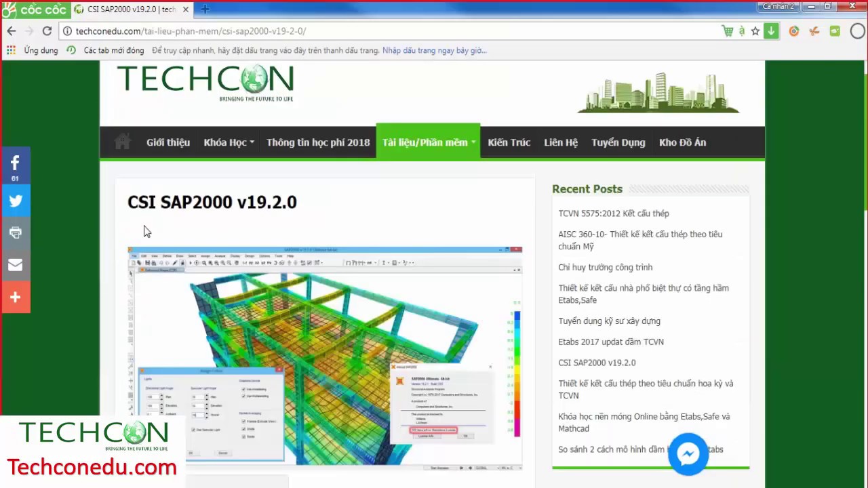
Task: Go to site home via house icon
Action: pyautogui.click(x=122, y=142)
